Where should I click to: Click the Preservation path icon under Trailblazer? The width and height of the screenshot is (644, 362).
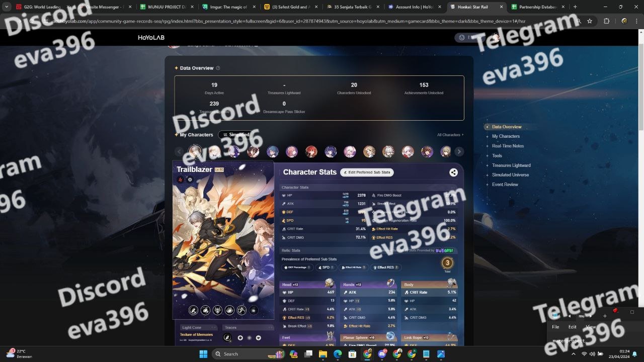(190, 179)
